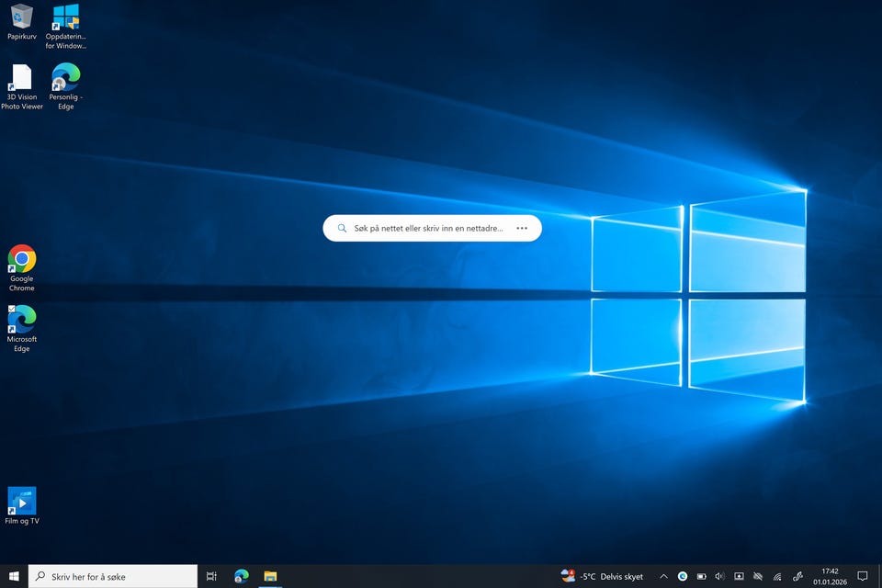
Task: Click the Show desktop sliver at taskbar end
Action: pyautogui.click(x=879, y=576)
